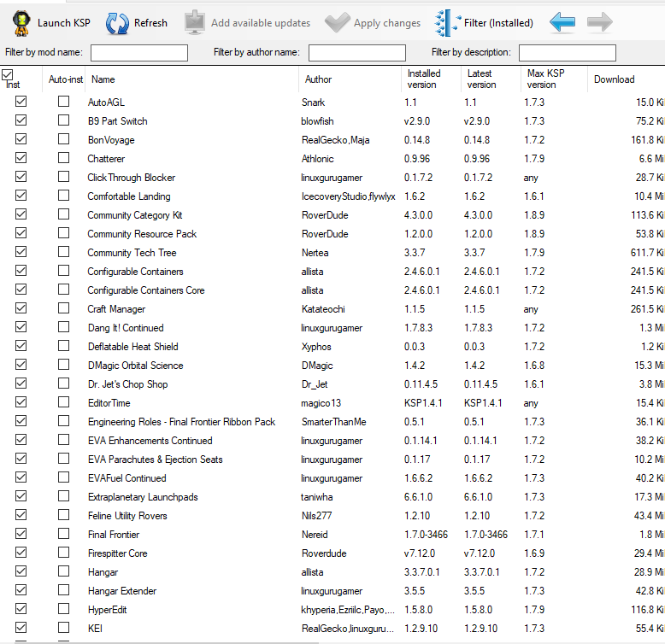Toggle the Inst header checkbox
Screen dimensions: 665x644
(x=8, y=75)
